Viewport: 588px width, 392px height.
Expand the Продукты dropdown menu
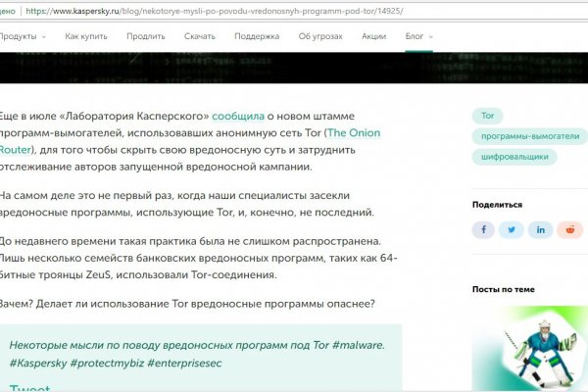(22, 36)
